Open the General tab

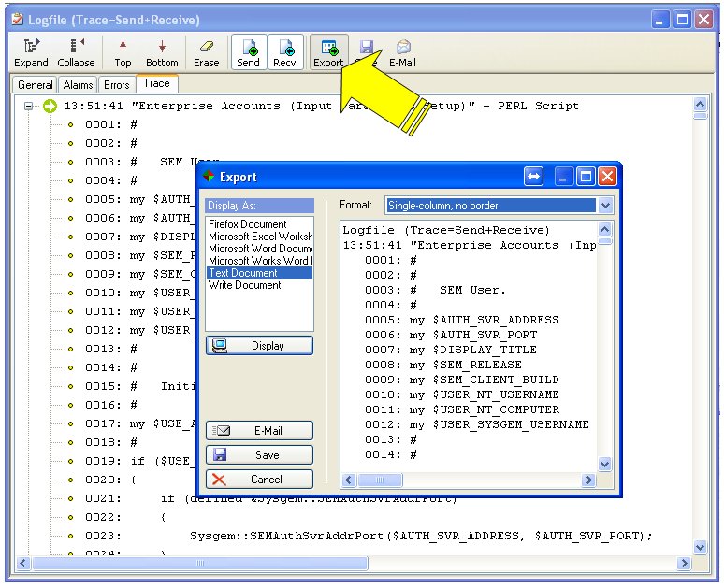tap(36, 85)
